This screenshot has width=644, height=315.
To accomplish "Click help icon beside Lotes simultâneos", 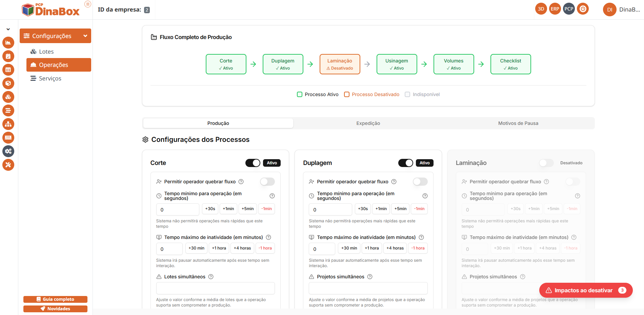I will [x=211, y=277].
